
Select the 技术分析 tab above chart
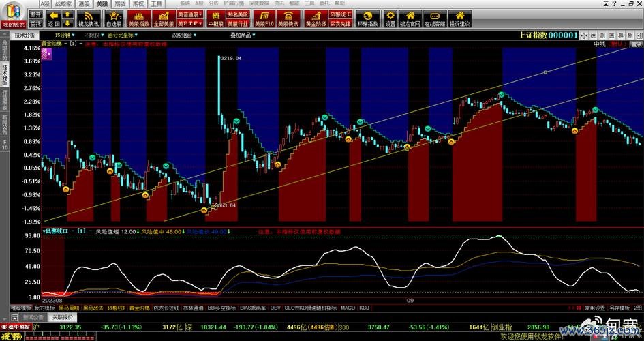[x=25, y=35]
